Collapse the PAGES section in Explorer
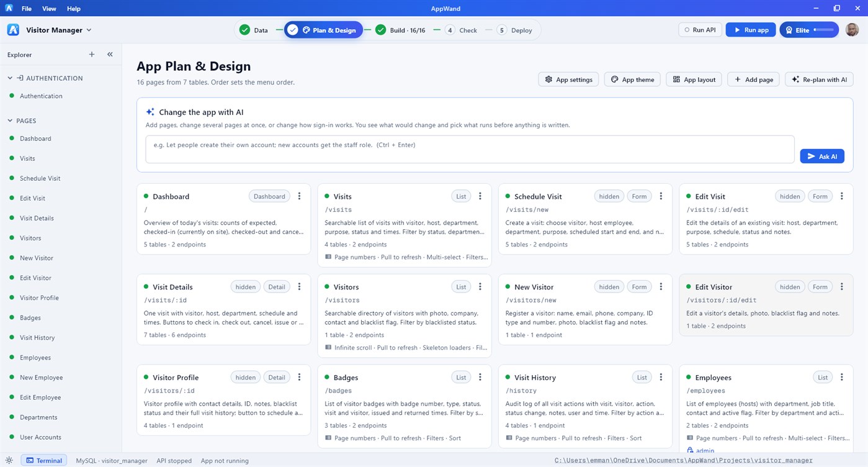 point(10,120)
